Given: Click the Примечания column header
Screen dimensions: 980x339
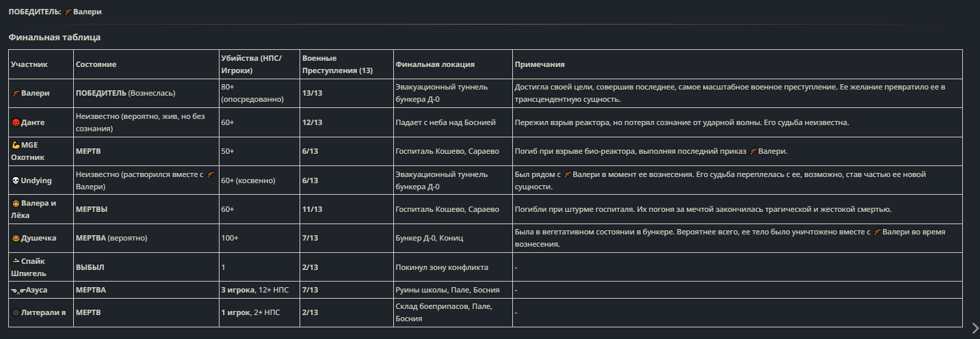Looking at the screenshot, I should pyautogui.click(x=540, y=64).
